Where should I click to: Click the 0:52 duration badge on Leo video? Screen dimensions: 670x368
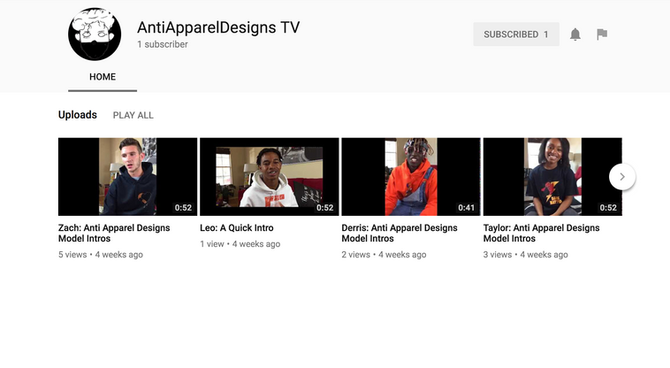tap(325, 208)
